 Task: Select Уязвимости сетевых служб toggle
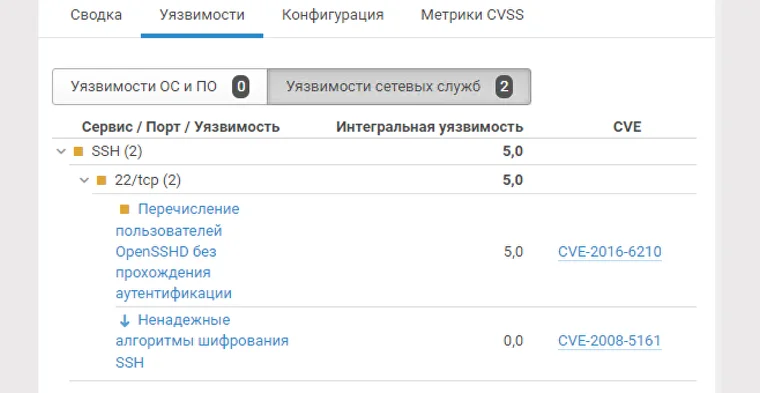[x=399, y=87]
